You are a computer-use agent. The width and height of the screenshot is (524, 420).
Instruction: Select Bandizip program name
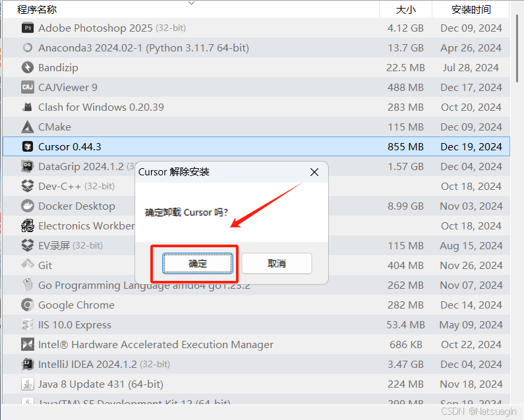[x=58, y=67]
